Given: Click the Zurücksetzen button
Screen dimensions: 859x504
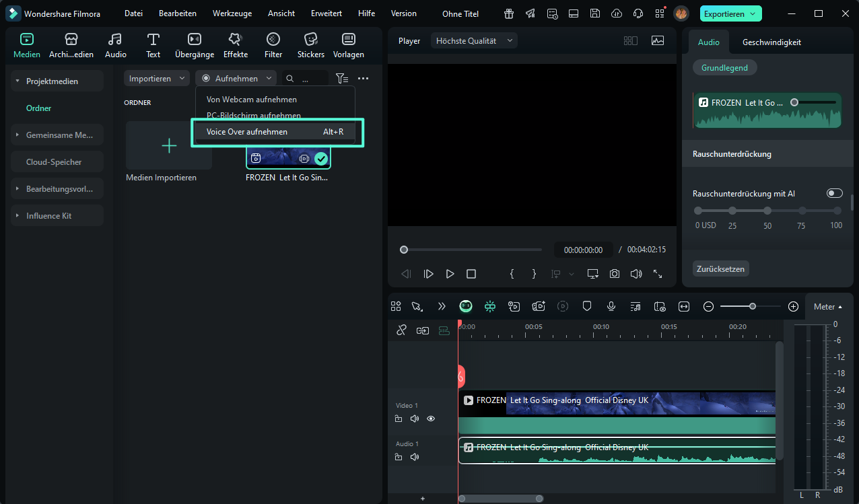Looking at the screenshot, I should (721, 268).
